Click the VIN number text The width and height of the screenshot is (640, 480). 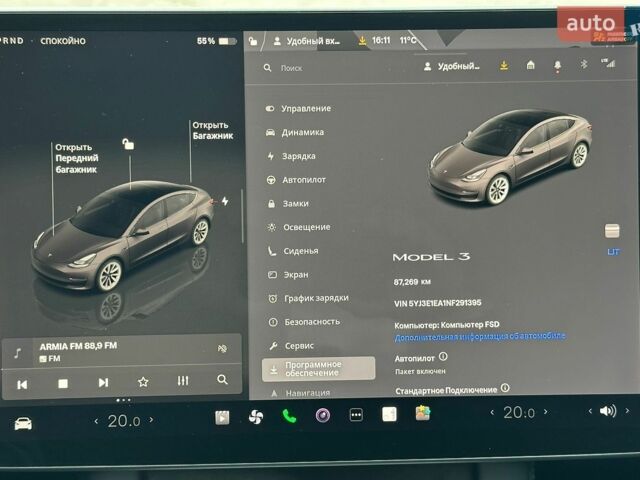coord(438,303)
